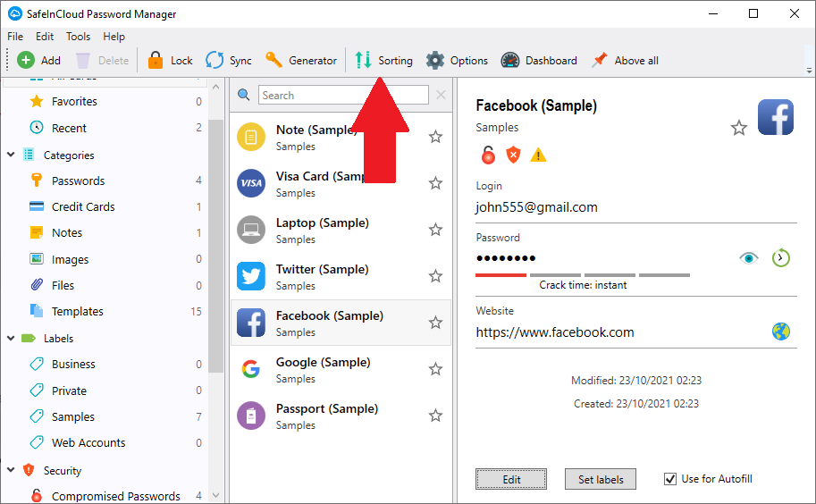Image resolution: width=816 pixels, height=504 pixels.
Task: Show the Images category
Action: 104,259
